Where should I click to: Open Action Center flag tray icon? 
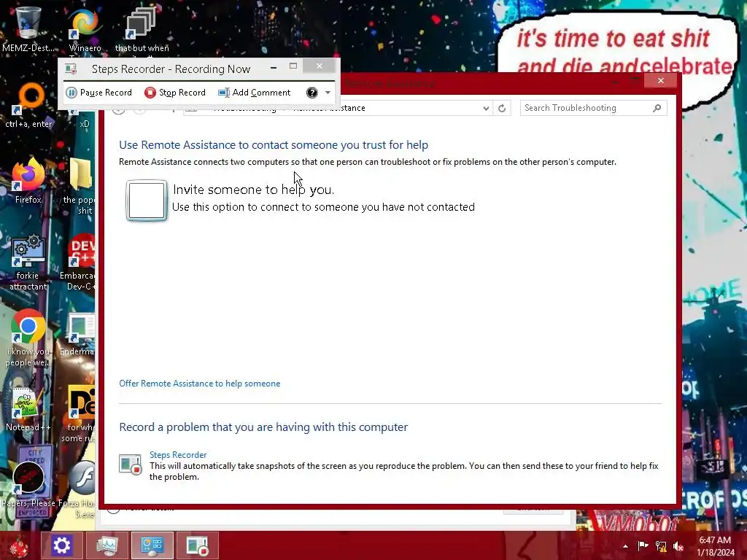(643, 545)
